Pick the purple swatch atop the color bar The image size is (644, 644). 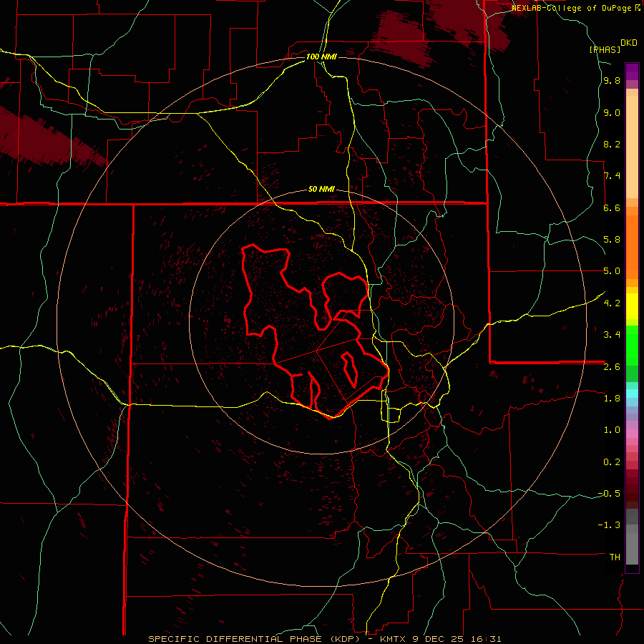coord(632,72)
